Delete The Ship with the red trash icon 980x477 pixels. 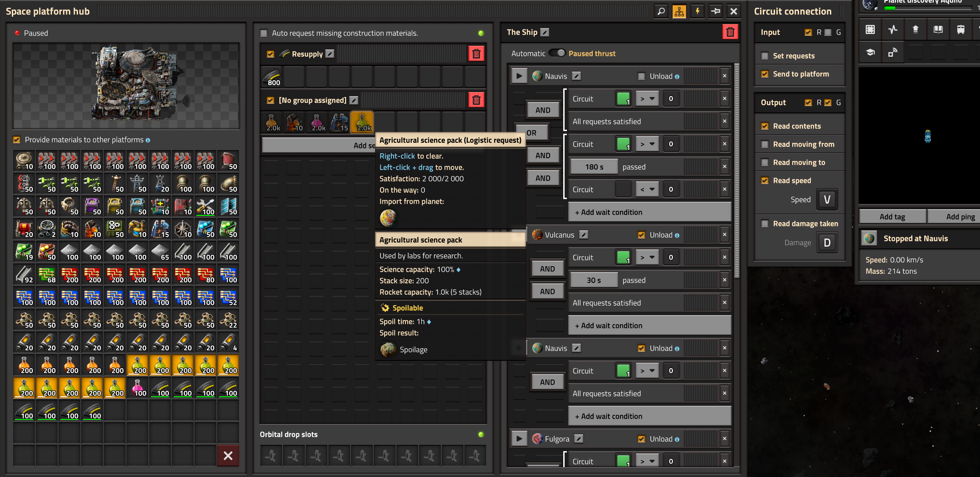[730, 32]
